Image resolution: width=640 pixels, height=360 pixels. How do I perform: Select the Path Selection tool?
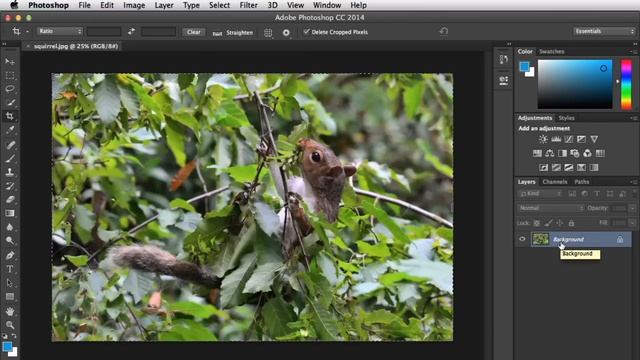(x=10, y=283)
